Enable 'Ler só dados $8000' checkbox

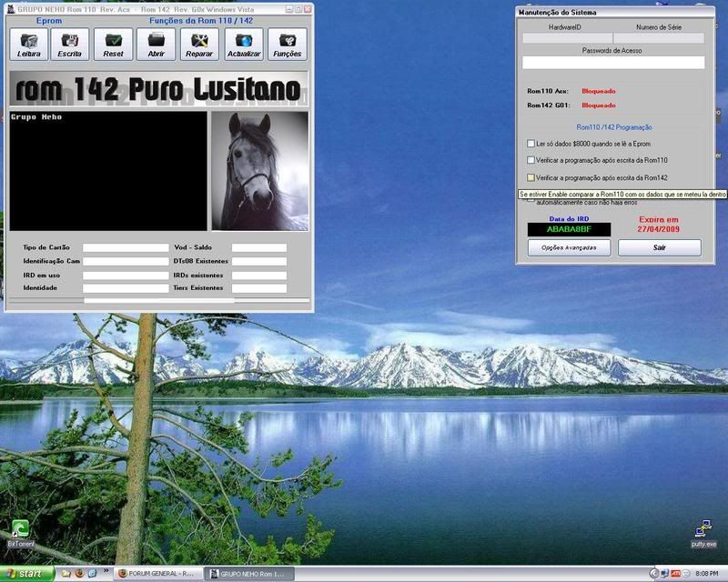tap(531, 144)
